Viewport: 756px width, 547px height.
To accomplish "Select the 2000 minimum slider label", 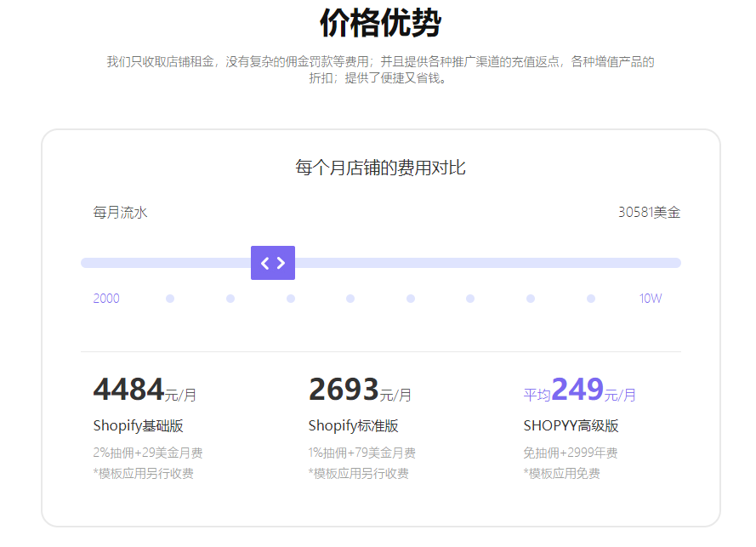I will [106, 299].
